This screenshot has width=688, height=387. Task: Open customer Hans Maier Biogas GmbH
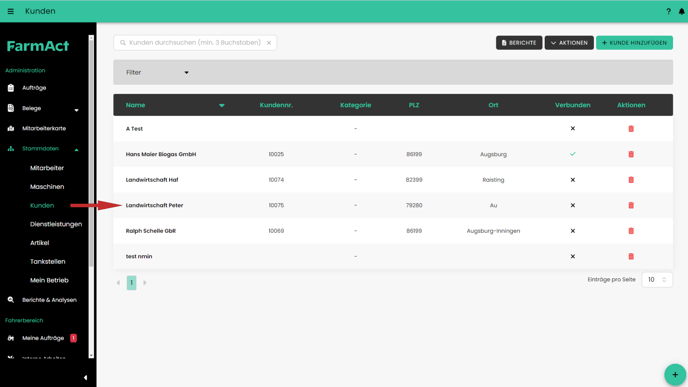pyautogui.click(x=161, y=154)
